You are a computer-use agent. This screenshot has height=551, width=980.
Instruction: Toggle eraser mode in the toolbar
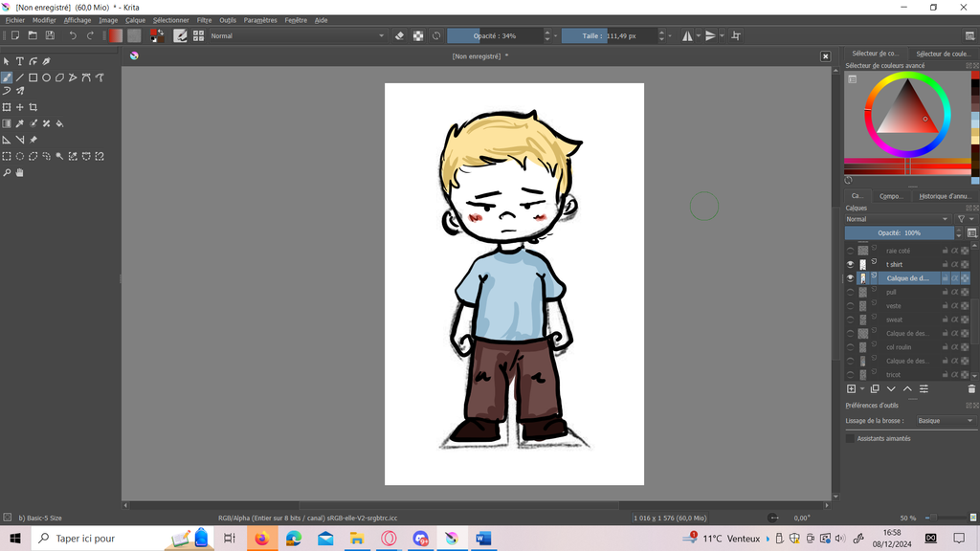400,35
